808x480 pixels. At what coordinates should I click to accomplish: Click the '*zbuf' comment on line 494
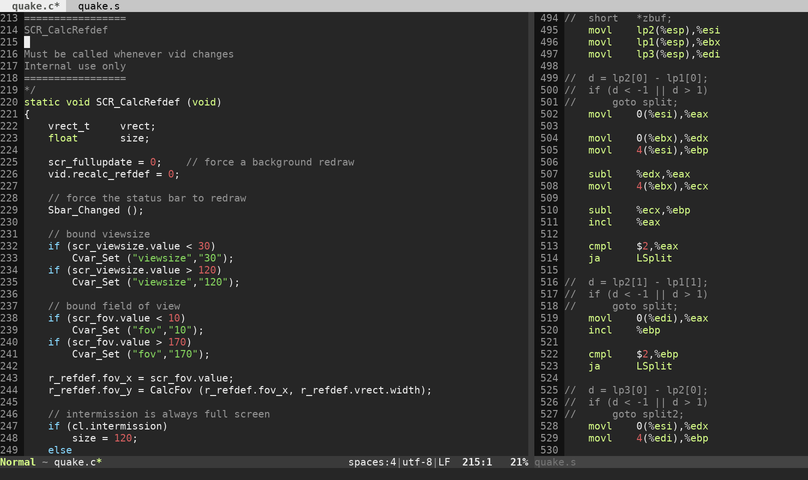[x=654, y=18]
